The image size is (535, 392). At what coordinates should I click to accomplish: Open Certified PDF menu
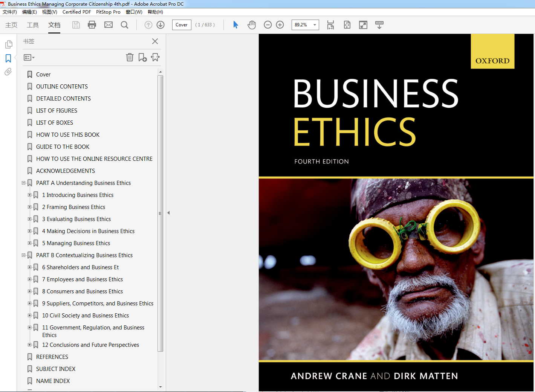(76, 12)
